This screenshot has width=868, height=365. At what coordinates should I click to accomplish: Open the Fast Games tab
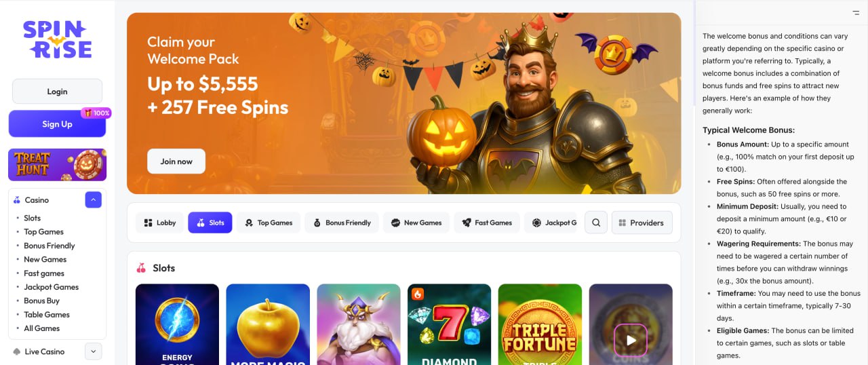click(x=487, y=223)
